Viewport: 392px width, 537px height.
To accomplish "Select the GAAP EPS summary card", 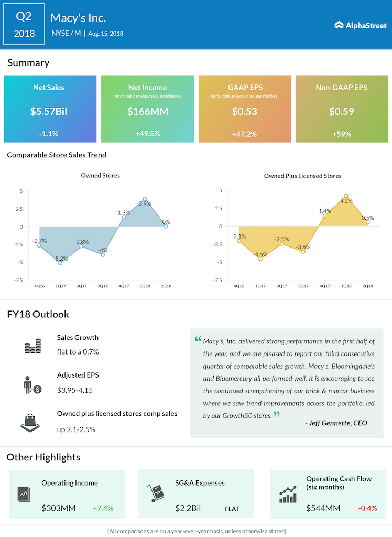I will pos(245,109).
